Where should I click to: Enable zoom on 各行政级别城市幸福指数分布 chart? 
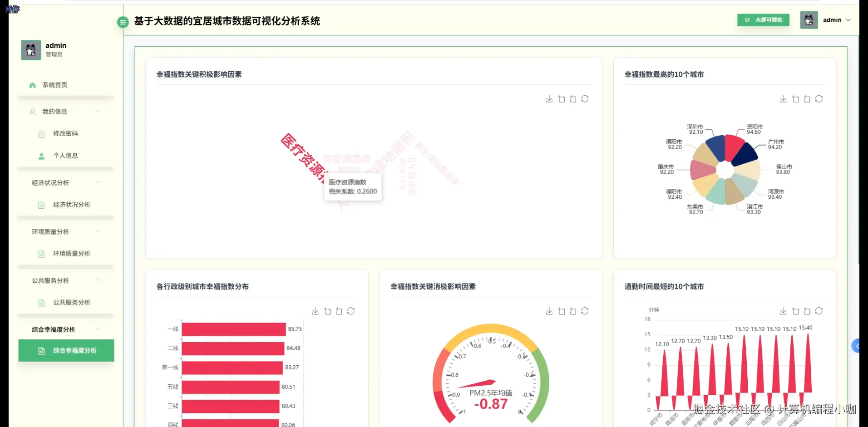click(x=327, y=311)
